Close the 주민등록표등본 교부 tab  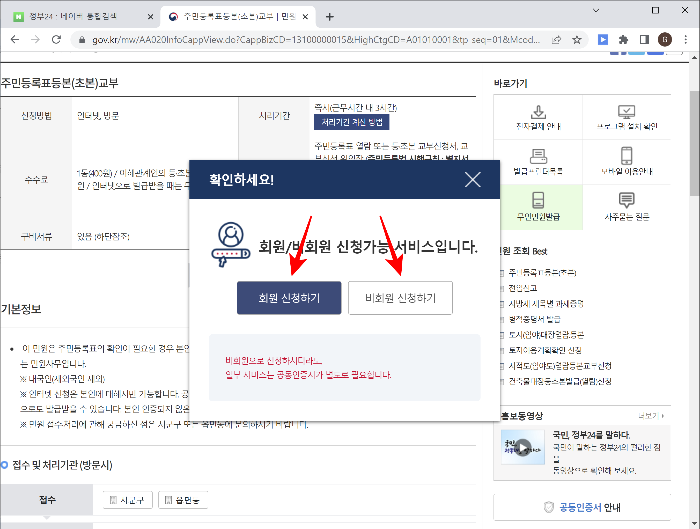pos(305,17)
